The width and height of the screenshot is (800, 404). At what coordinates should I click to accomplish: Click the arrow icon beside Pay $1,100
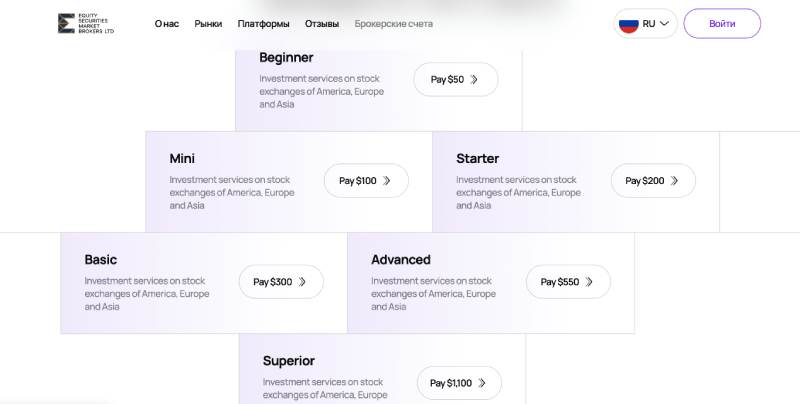(x=482, y=383)
